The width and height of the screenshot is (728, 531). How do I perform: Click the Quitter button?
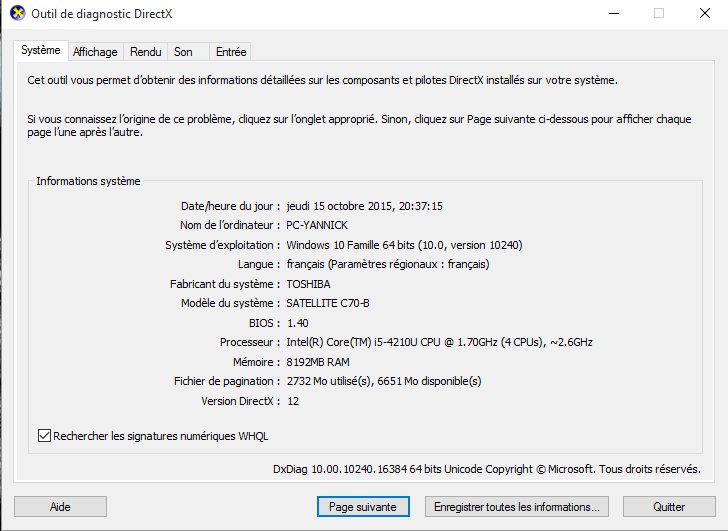[669, 506]
